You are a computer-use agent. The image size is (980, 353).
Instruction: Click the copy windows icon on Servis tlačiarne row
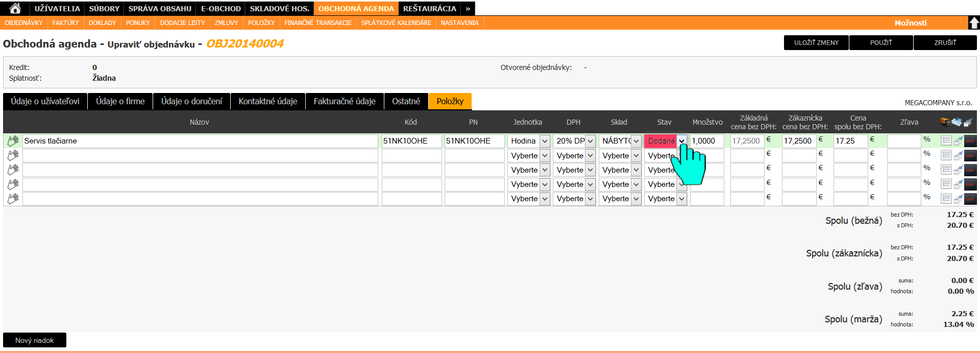tap(958, 141)
